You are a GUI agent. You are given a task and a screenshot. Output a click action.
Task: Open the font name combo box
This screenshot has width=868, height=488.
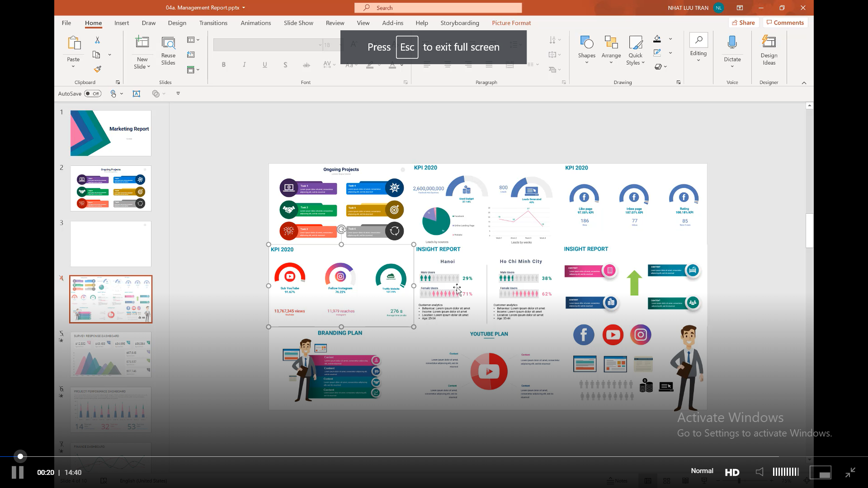click(x=268, y=45)
